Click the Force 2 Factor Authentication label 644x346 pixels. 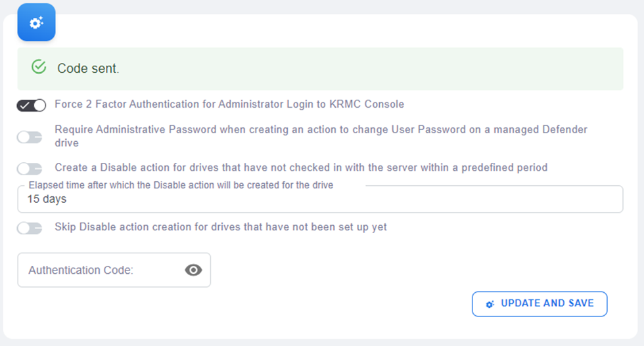[x=229, y=104]
